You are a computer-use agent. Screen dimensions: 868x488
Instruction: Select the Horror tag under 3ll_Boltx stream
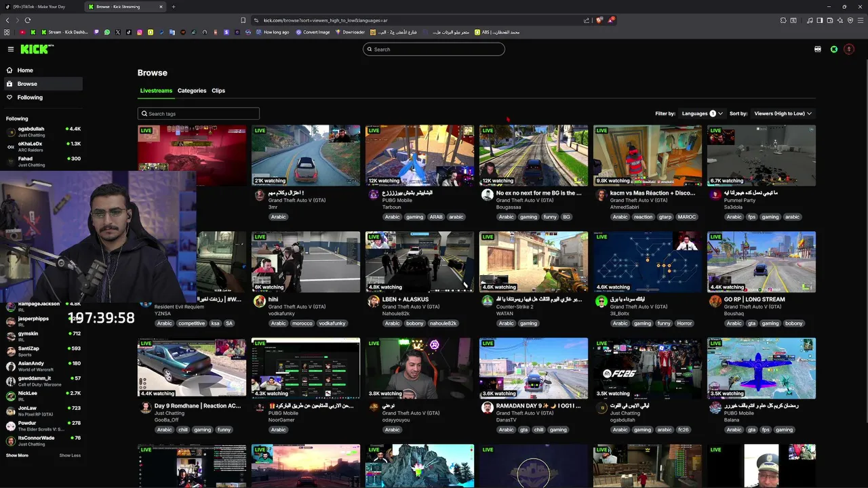(x=685, y=323)
